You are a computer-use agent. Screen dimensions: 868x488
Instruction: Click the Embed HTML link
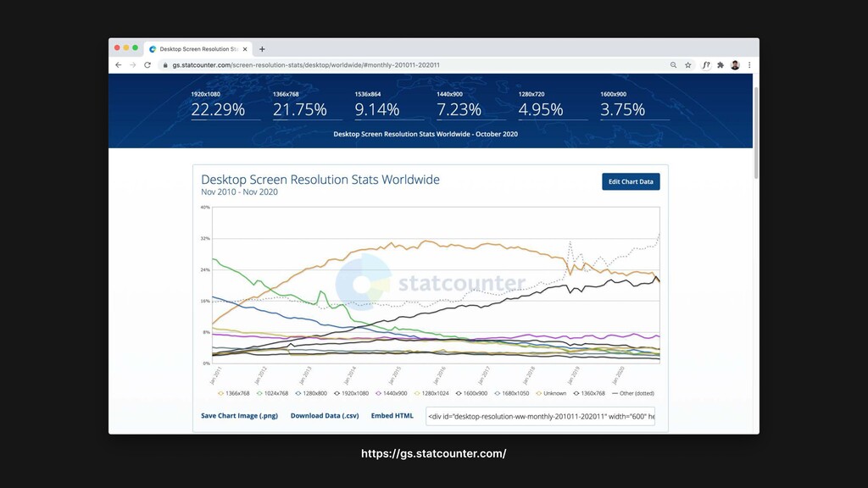(392, 415)
